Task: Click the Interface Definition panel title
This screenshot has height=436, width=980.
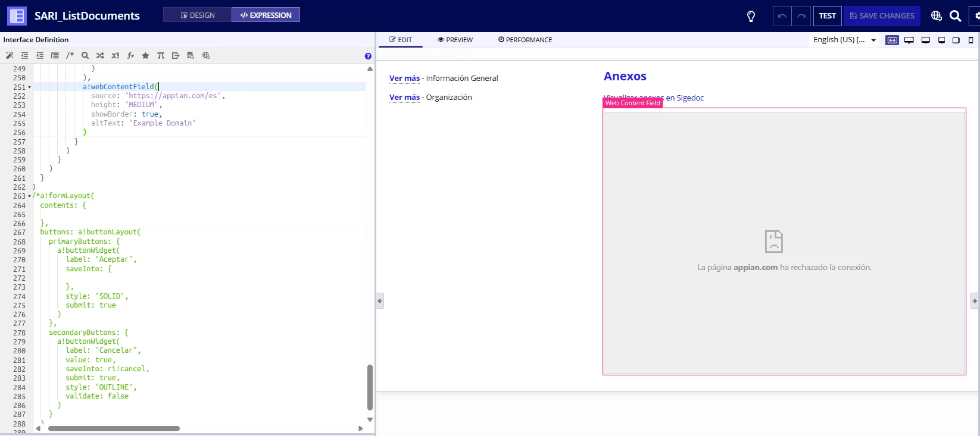Action: pos(36,40)
